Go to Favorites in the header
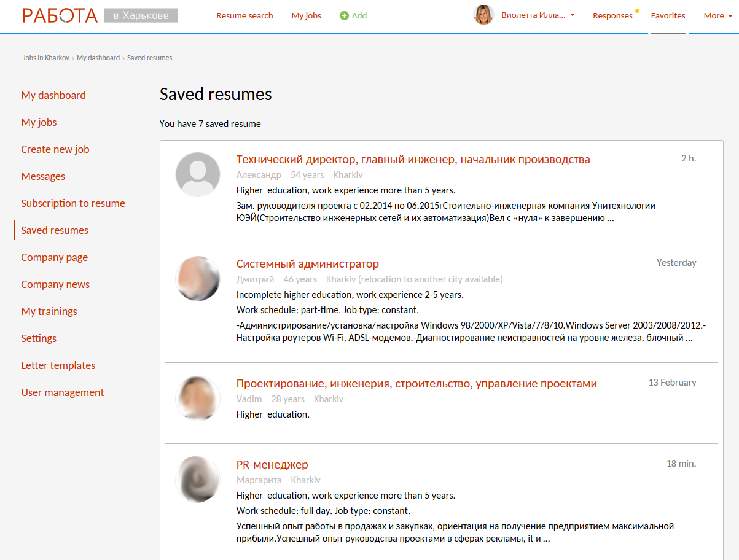739x560 pixels. click(668, 16)
